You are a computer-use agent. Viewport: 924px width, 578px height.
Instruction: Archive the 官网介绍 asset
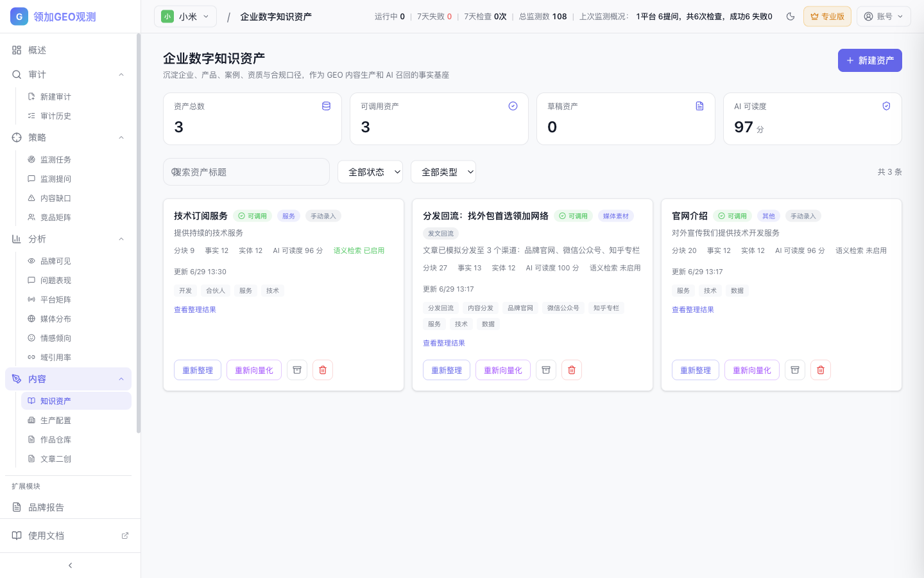pyautogui.click(x=795, y=370)
